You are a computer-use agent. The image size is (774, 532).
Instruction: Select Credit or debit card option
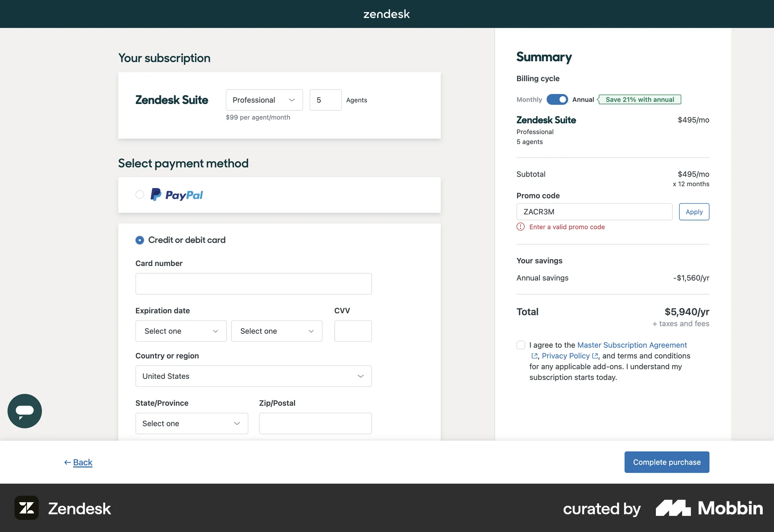140,240
